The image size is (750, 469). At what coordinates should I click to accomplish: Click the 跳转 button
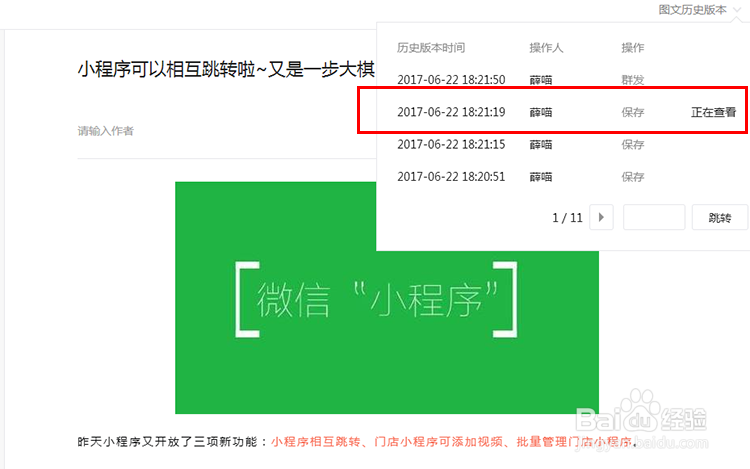(x=719, y=218)
